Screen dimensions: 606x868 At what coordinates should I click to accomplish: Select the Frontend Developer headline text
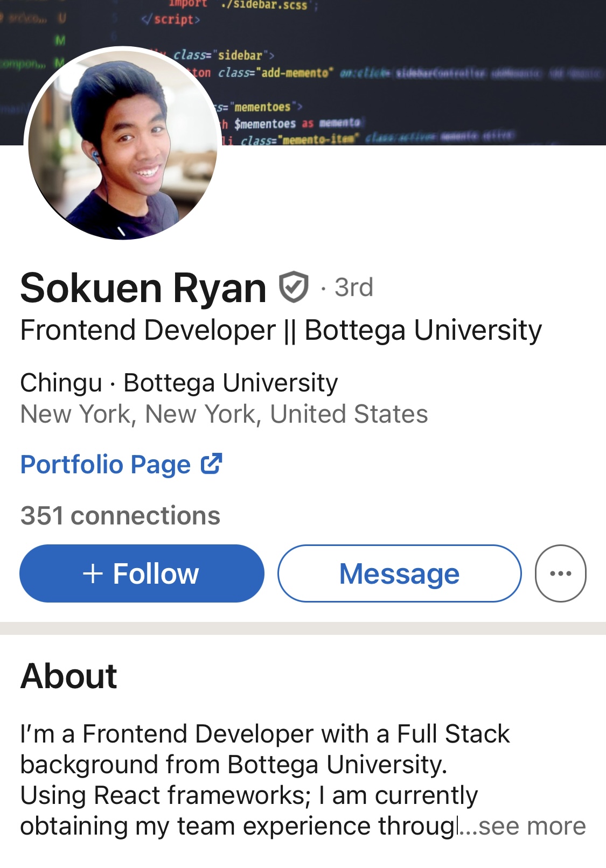tap(281, 330)
